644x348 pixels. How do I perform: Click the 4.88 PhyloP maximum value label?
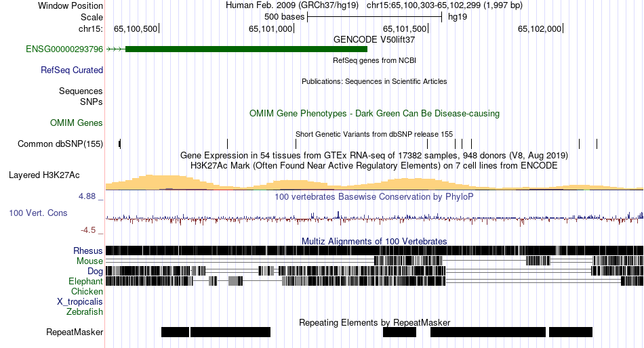point(87,196)
